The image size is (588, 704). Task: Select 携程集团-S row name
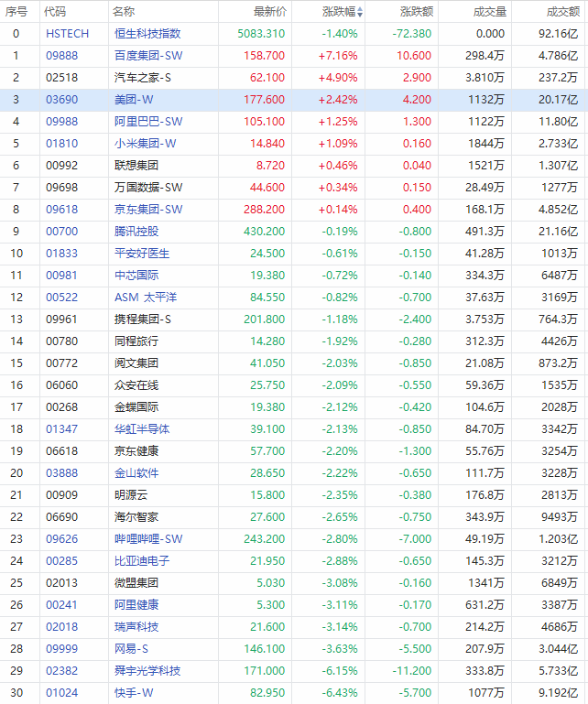(x=142, y=320)
